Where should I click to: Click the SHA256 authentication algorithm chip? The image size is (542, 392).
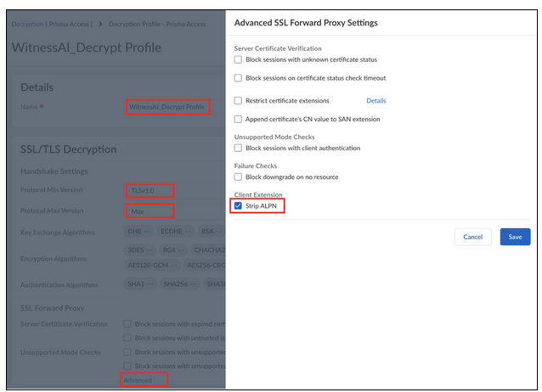pos(180,284)
